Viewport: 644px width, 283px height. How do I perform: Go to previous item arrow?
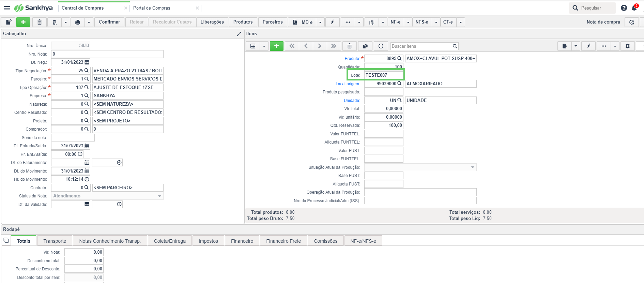coord(306,46)
